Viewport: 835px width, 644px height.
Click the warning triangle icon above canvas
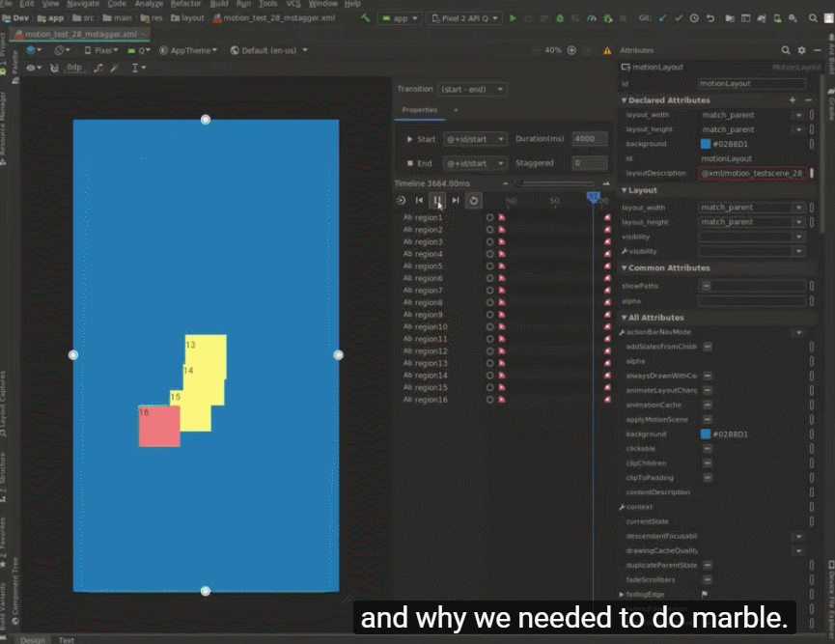(x=607, y=50)
